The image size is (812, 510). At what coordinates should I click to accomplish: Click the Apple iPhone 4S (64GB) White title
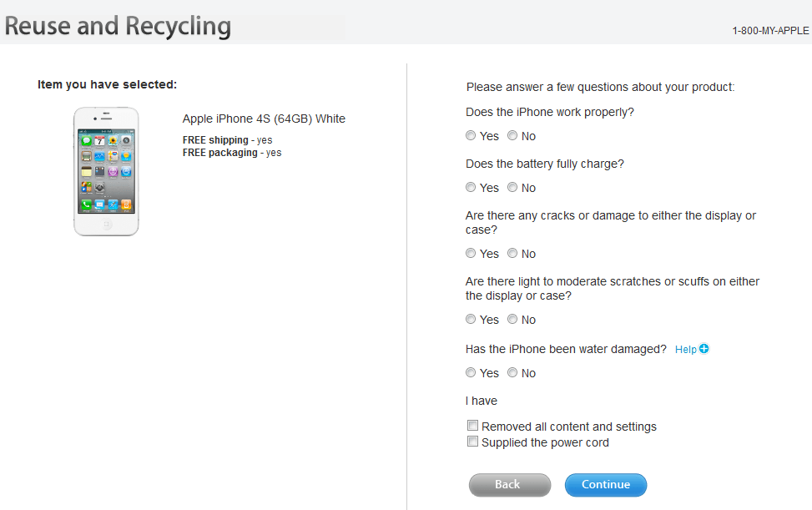point(264,119)
